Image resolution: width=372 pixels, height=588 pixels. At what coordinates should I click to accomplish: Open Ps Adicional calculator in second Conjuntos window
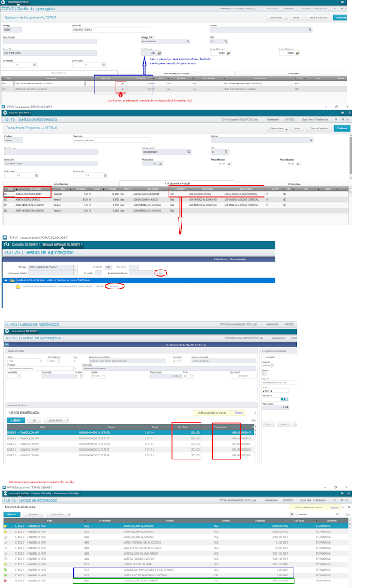click(160, 164)
